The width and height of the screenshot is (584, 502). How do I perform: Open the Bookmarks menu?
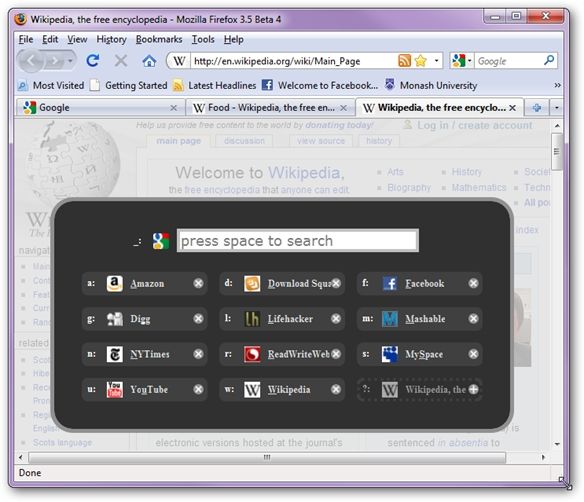coord(159,39)
